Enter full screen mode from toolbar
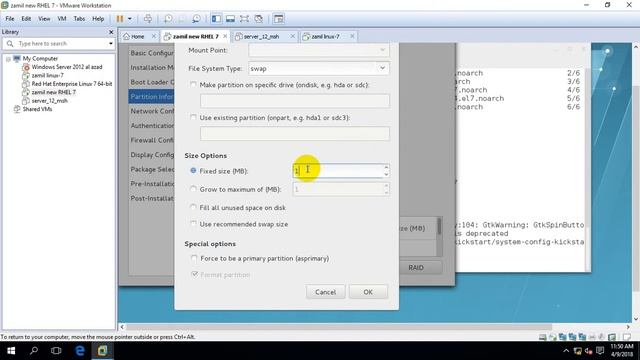 (x=244, y=19)
